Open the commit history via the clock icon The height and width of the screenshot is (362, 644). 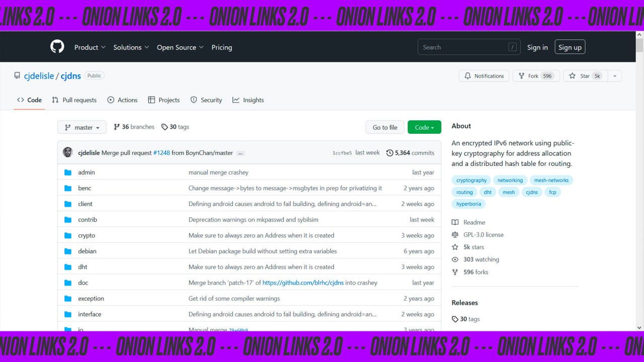click(x=389, y=152)
